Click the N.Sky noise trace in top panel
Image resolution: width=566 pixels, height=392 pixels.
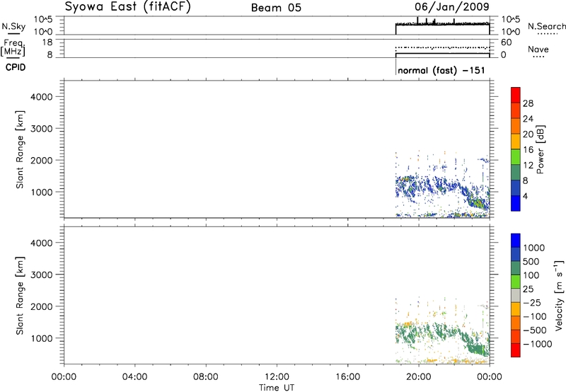(x=443, y=24)
